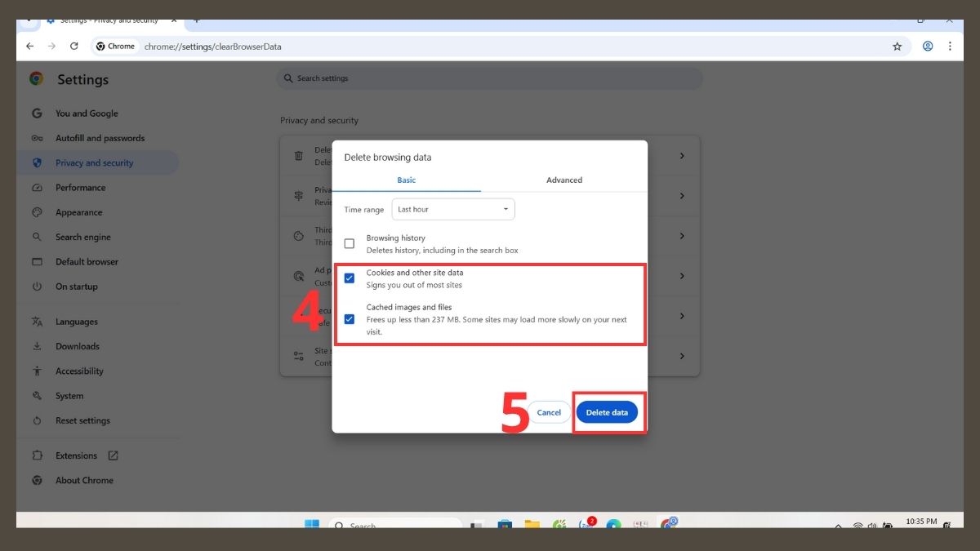
Task: Open the Time range dropdown
Action: 453,210
